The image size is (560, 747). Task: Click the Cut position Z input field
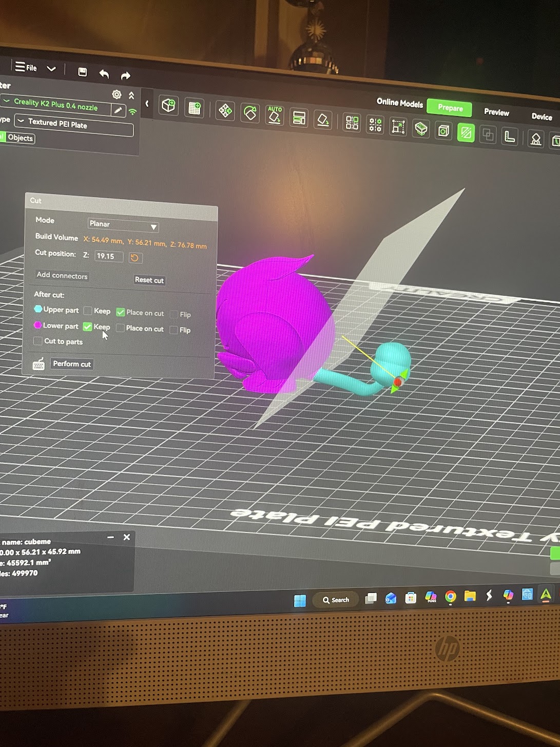coord(109,256)
